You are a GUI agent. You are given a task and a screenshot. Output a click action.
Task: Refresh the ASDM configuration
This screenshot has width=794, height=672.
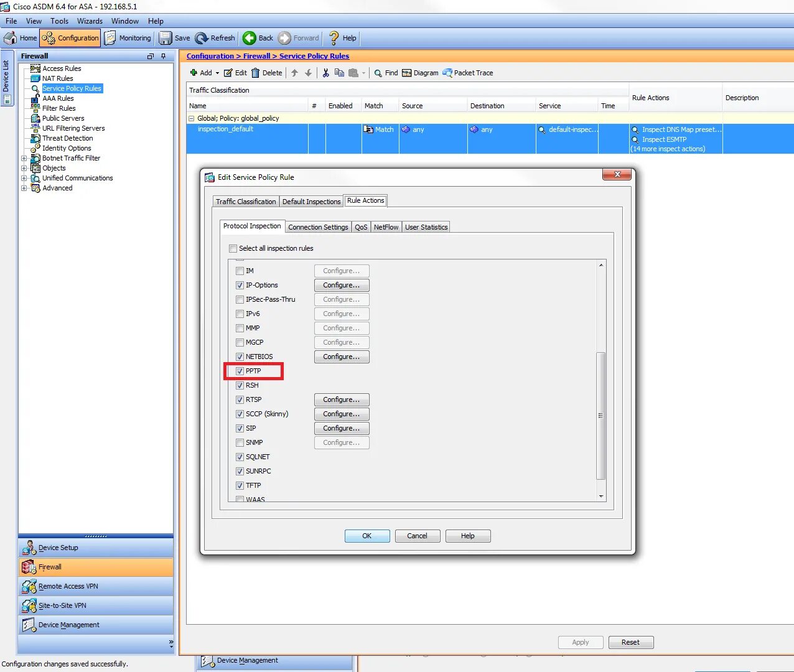coord(215,38)
